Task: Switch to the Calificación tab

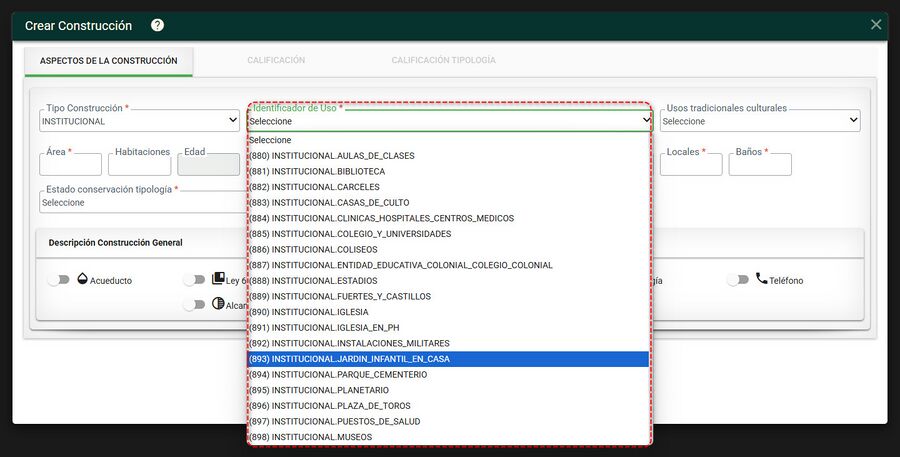Action: (276, 60)
